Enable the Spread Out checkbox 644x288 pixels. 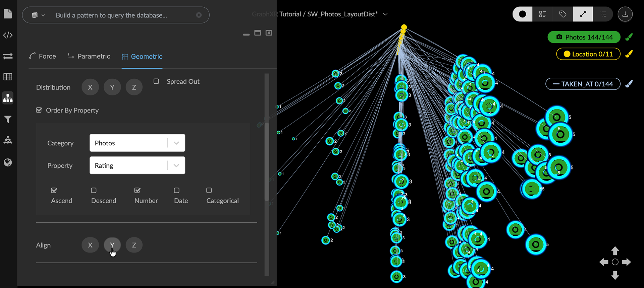coord(156,81)
